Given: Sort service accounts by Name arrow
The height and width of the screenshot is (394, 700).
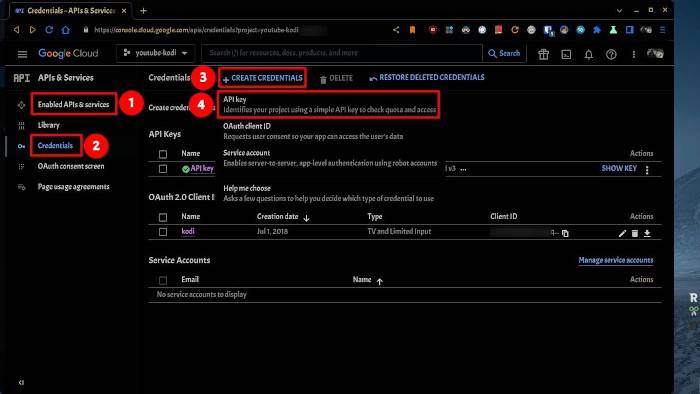Looking at the screenshot, I should [x=379, y=281].
